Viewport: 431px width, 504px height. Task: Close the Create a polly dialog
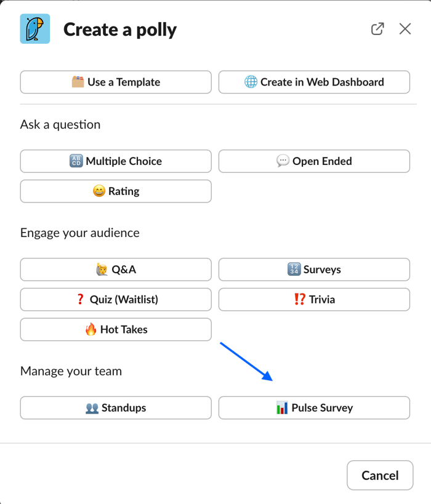pos(405,29)
